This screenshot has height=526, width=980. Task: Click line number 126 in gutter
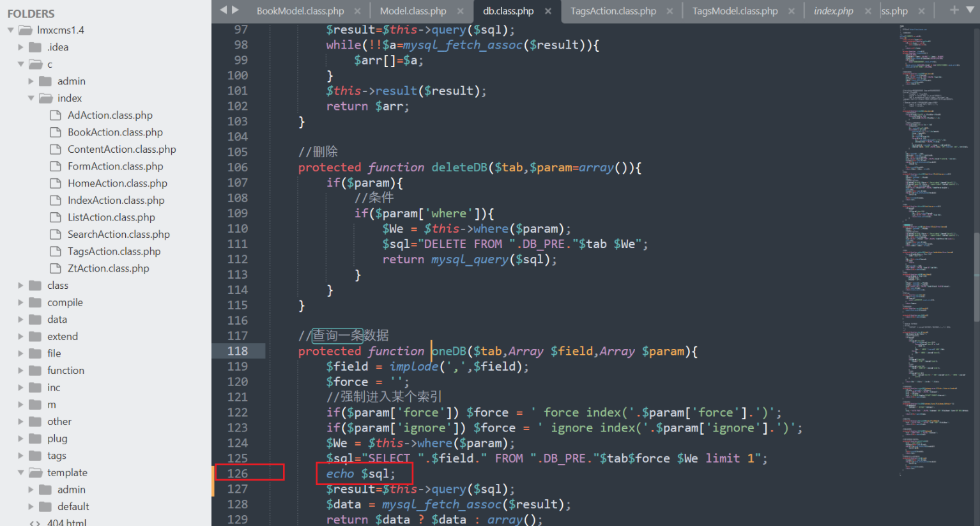tap(237, 474)
